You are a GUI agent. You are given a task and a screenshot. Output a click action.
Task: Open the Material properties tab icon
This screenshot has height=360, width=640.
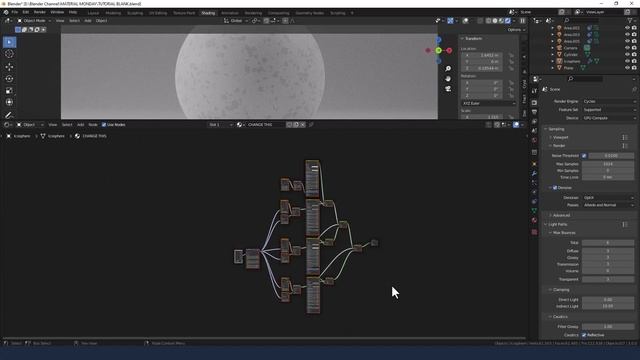(x=534, y=220)
